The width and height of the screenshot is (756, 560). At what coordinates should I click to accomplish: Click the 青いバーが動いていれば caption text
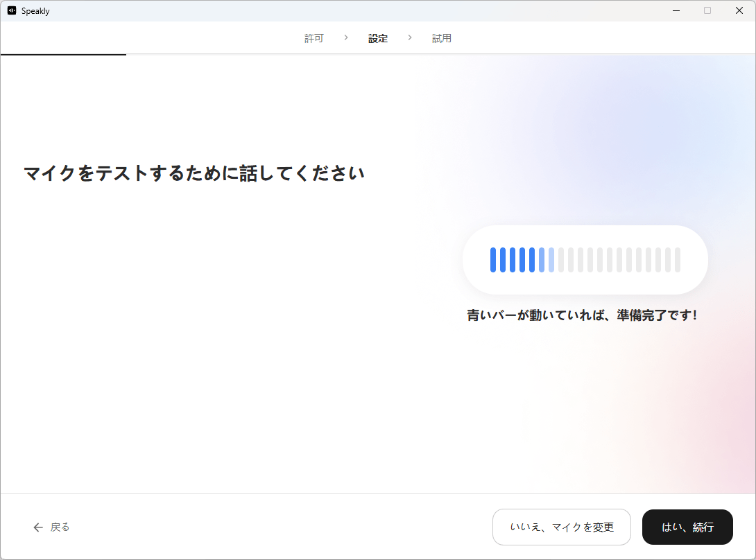tap(581, 315)
